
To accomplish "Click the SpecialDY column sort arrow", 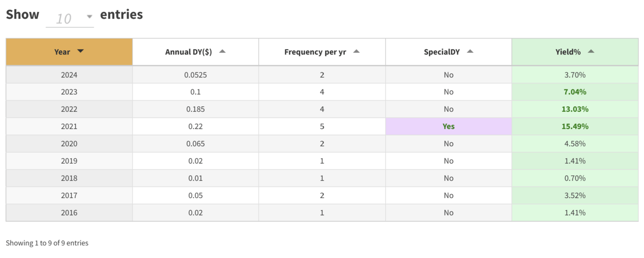I will click(x=470, y=51).
